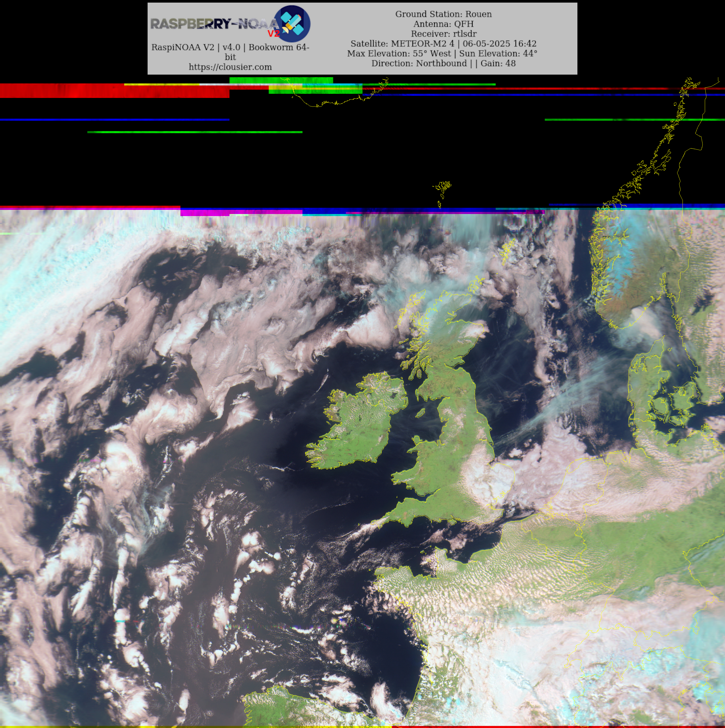Click the https://clousier.com URL text
Image resolution: width=725 pixels, height=728 pixels.
click(x=230, y=67)
